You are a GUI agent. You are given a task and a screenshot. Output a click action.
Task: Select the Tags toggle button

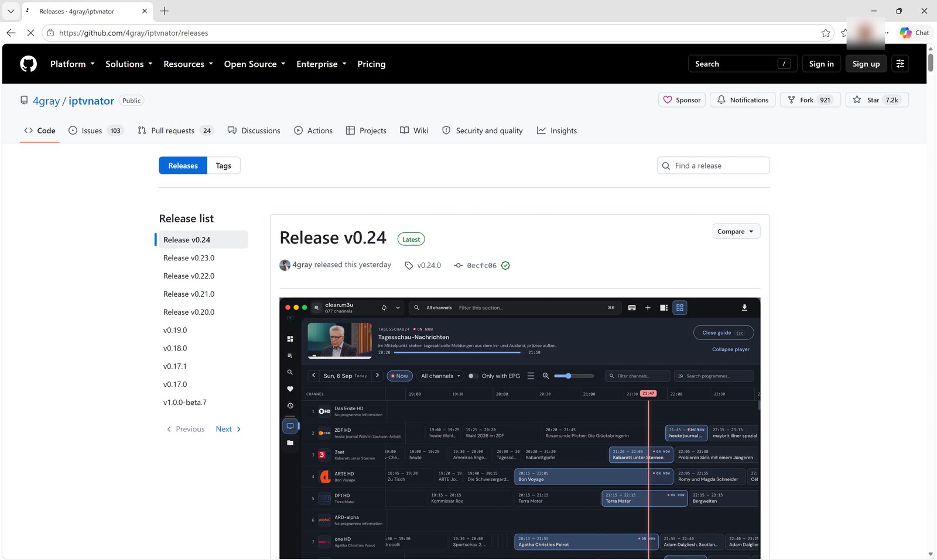click(223, 166)
